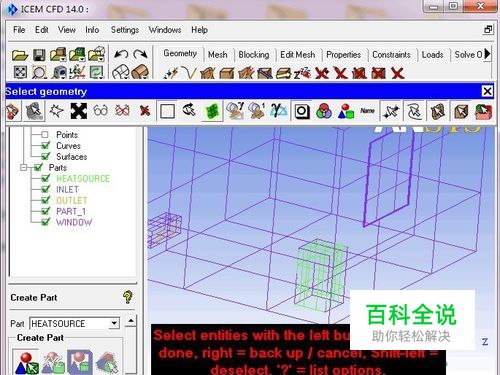Click select items in a part icon
The height and width of the screenshot is (375, 500).
(346, 111)
